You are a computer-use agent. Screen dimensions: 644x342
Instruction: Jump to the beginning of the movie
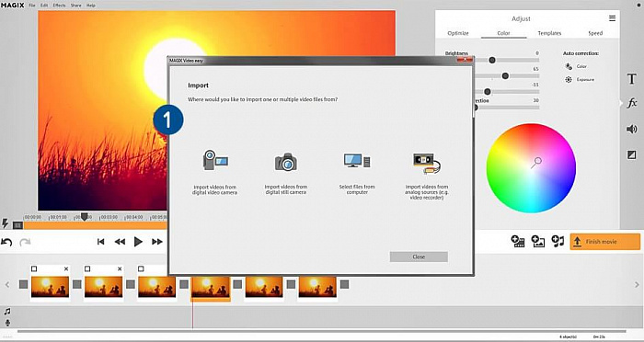click(100, 242)
